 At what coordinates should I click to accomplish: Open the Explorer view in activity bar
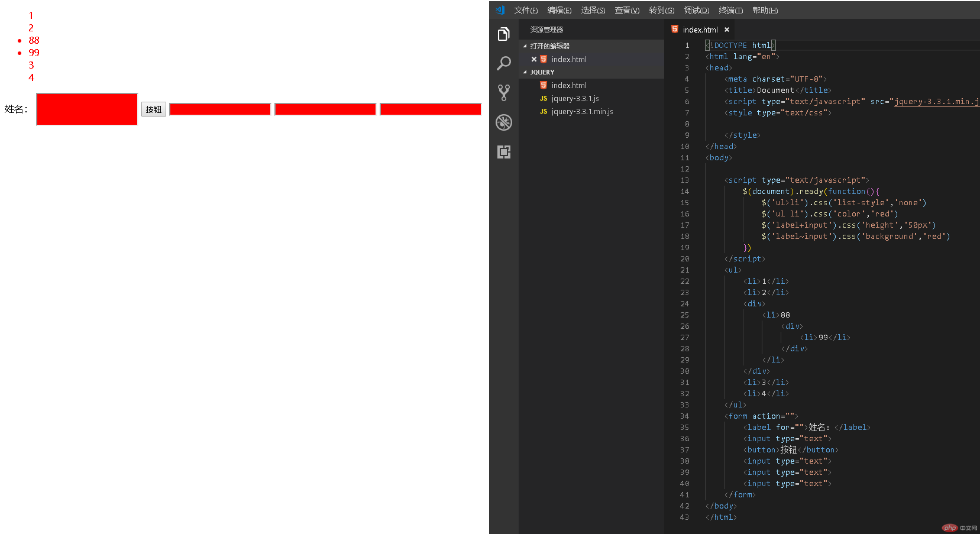coord(503,34)
